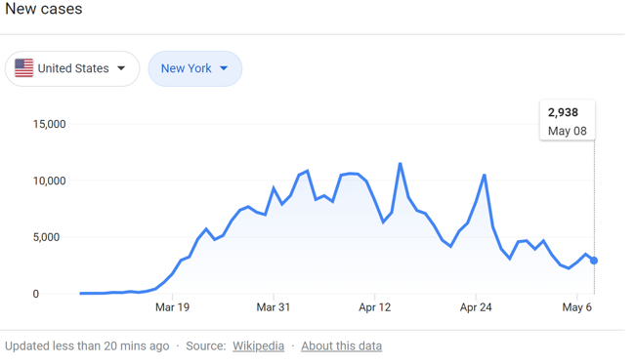
Task: Open the About this data link
Action: click(342, 345)
